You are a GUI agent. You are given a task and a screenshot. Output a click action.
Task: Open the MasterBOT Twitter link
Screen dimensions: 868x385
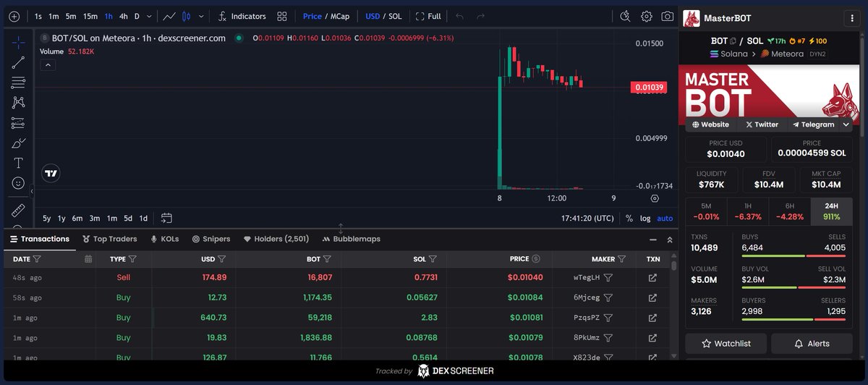762,124
